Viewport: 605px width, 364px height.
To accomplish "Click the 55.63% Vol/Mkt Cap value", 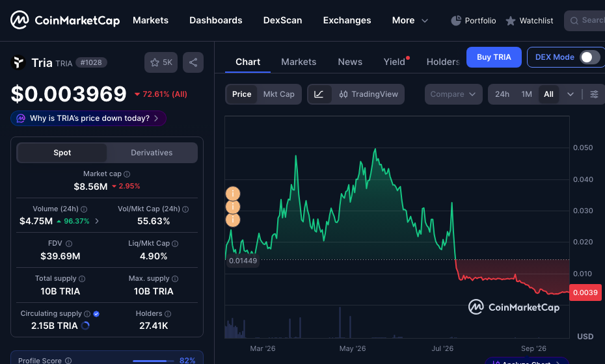I will (x=154, y=221).
